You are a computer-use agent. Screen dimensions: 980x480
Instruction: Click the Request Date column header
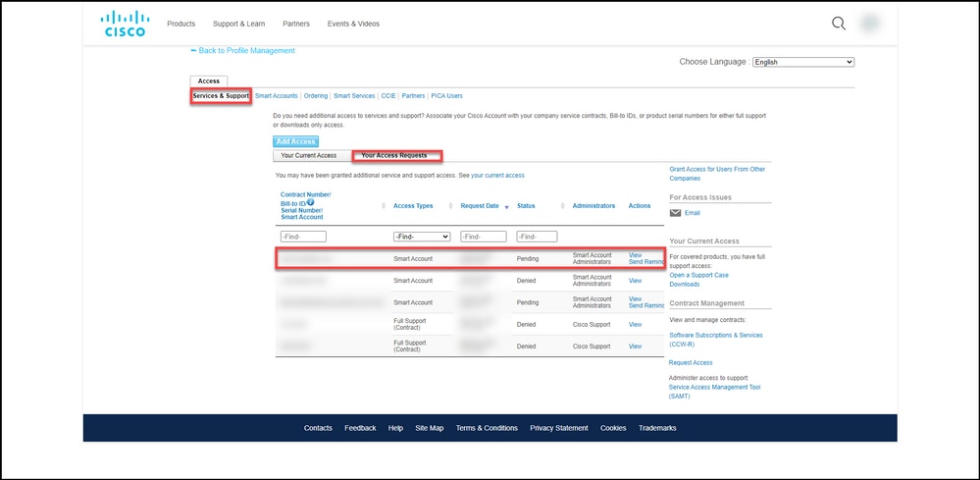click(x=480, y=205)
